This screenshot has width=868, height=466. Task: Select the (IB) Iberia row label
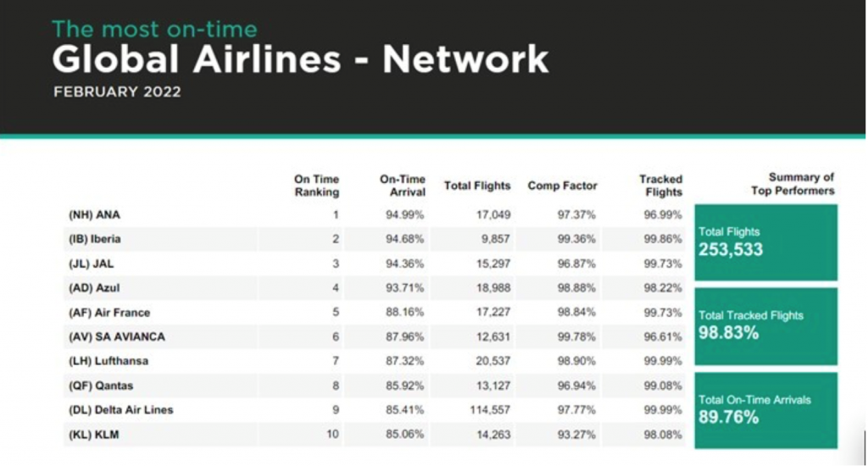pyautogui.click(x=94, y=239)
